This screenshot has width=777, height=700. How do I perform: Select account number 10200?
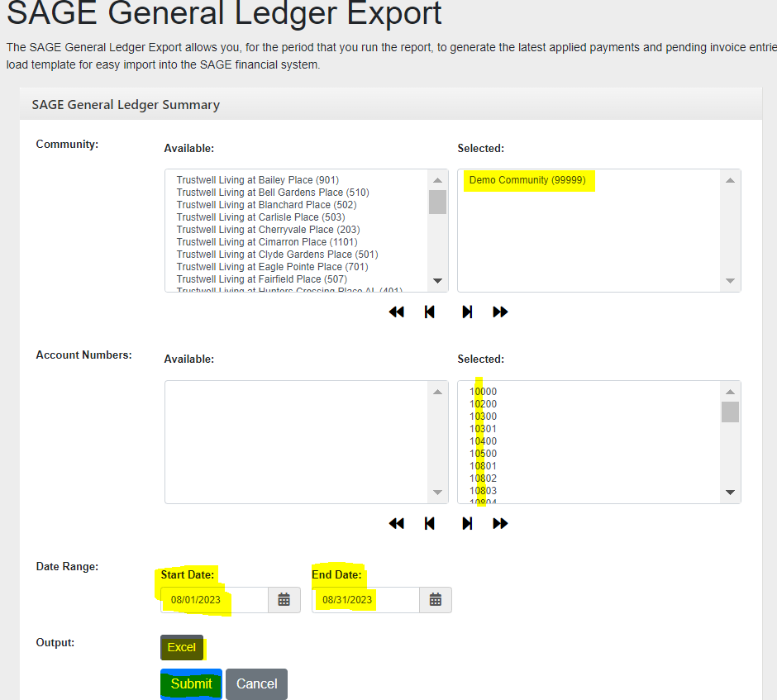[x=484, y=404]
